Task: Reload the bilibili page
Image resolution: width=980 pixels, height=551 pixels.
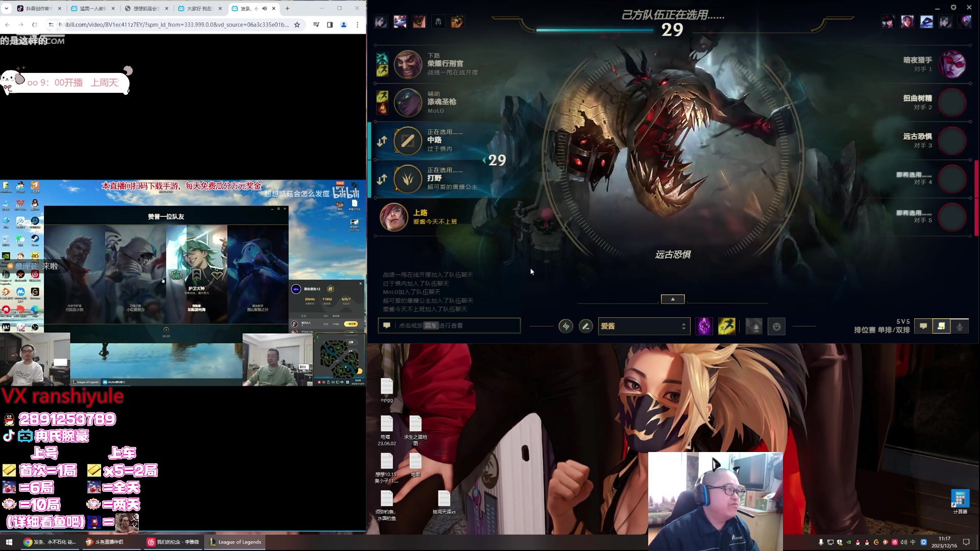Action: tap(35, 24)
